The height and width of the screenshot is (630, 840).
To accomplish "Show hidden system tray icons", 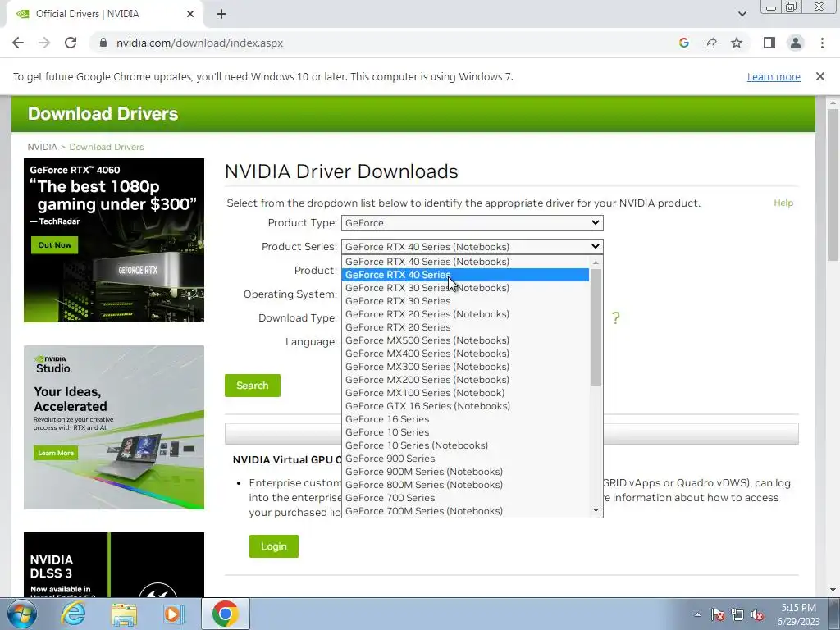I will [697, 614].
